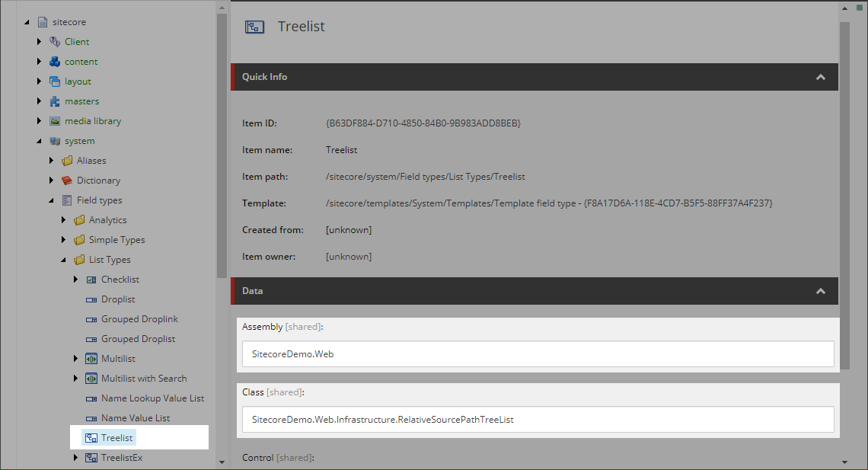Expand the Checklist node arrow
868x470 pixels.
click(75, 280)
